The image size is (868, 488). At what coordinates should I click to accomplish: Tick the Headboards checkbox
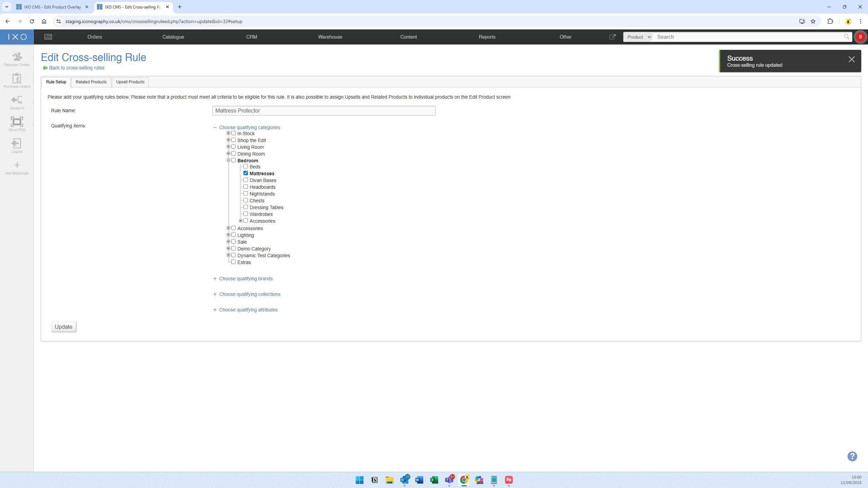coord(245,187)
